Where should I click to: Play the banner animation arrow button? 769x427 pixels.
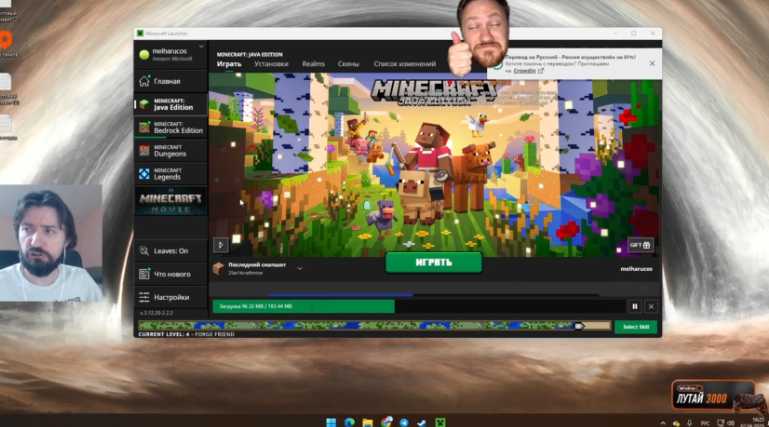(x=221, y=245)
